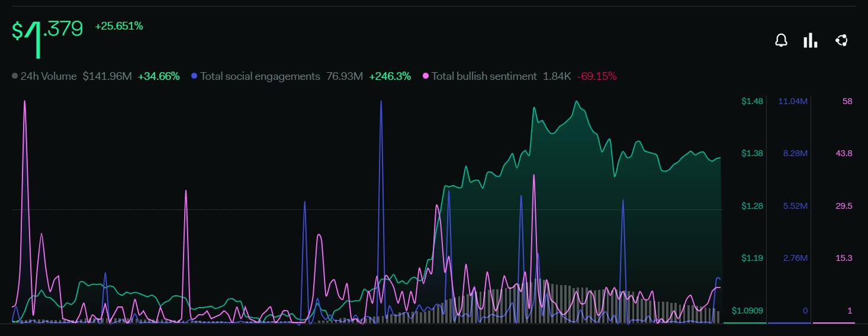Viewport: 868px width, 336px height.
Task: Click the tallest pink sentiment spike
Action: [x=24, y=102]
